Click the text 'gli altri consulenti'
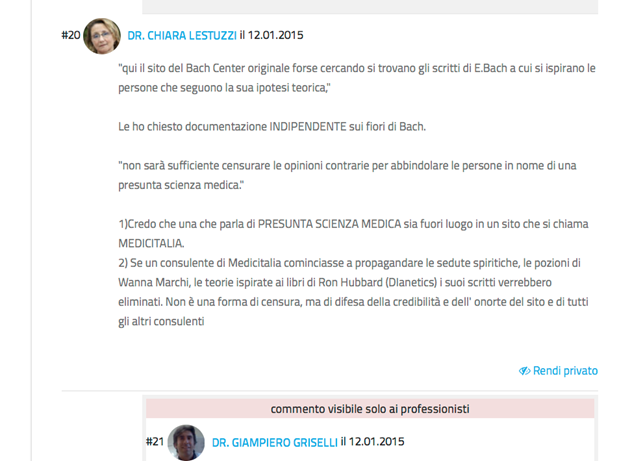Screen dimensions: 643x461 pyautogui.click(x=161, y=322)
